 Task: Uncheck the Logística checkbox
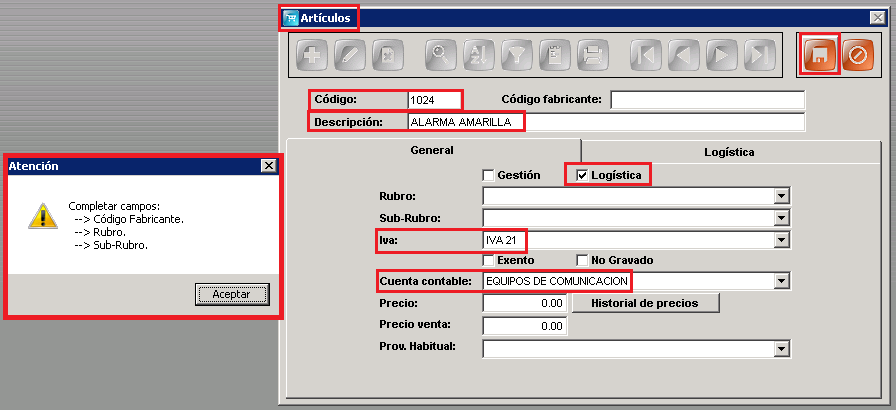click(582, 176)
